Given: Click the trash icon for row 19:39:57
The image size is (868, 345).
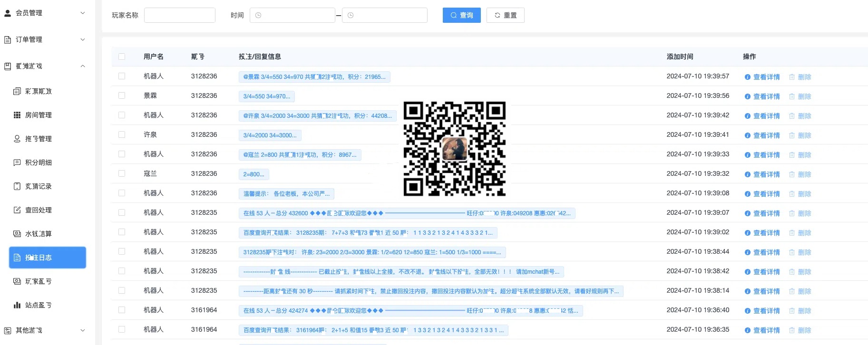Looking at the screenshot, I should coord(792,77).
